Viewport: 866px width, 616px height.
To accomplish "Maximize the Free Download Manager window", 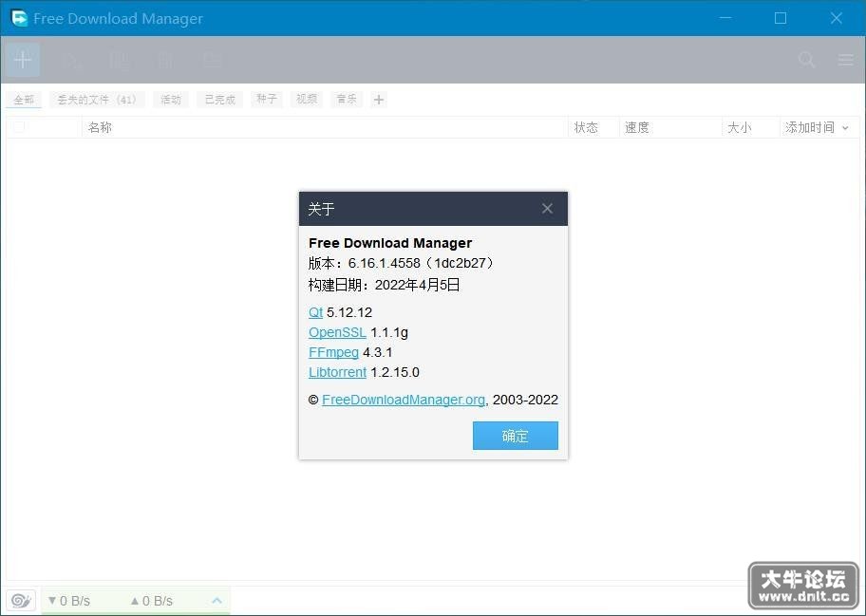I will [781, 18].
